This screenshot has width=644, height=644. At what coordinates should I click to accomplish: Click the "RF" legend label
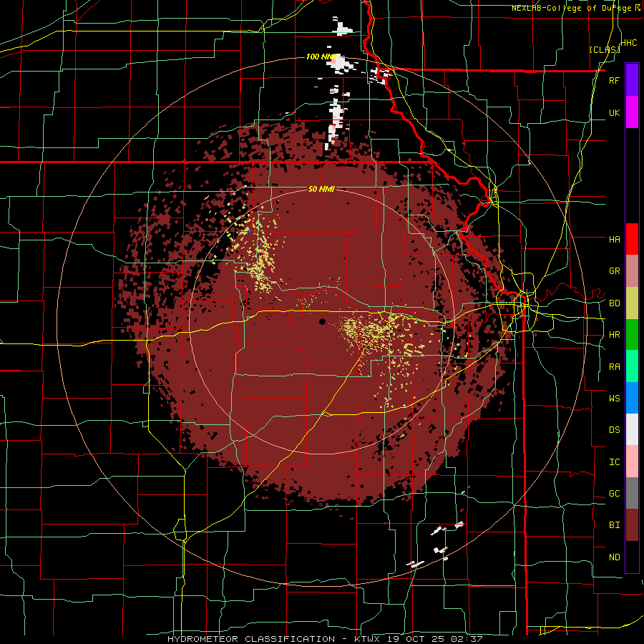pos(614,81)
